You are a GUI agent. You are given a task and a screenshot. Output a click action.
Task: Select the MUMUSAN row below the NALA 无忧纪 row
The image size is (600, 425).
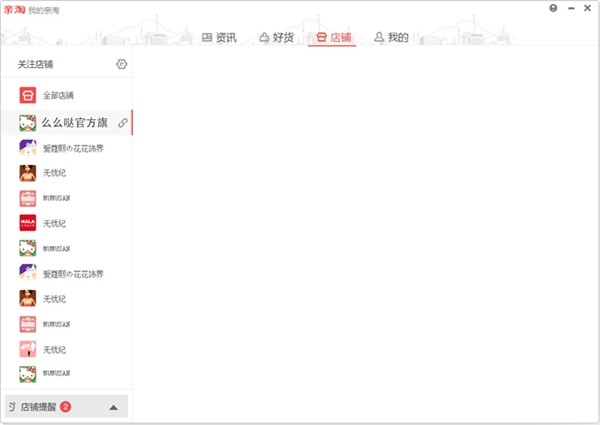click(67, 248)
